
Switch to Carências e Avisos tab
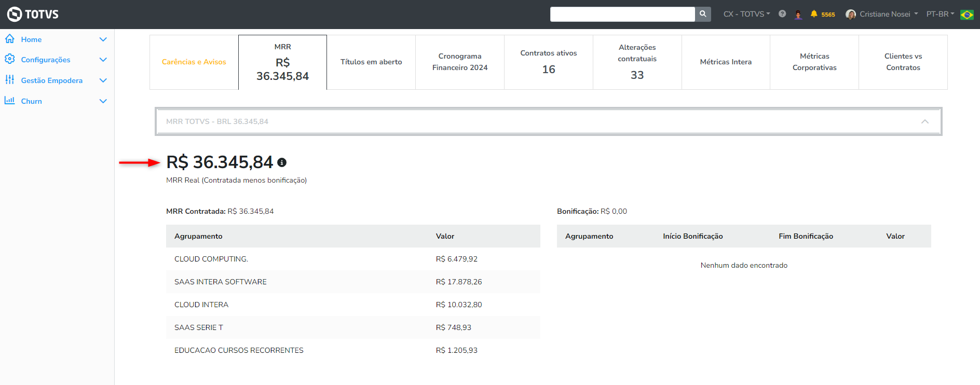pyautogui.click(x=194, y=62)
